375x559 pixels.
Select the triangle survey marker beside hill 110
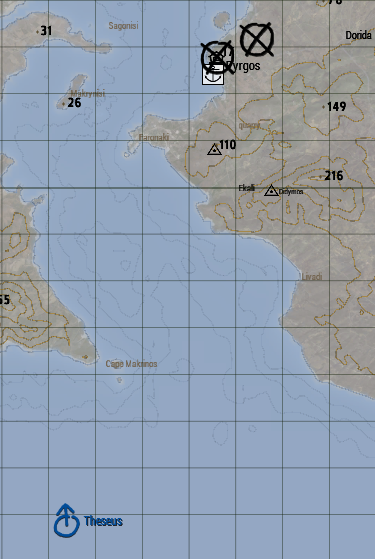click(x=214, y=149)
